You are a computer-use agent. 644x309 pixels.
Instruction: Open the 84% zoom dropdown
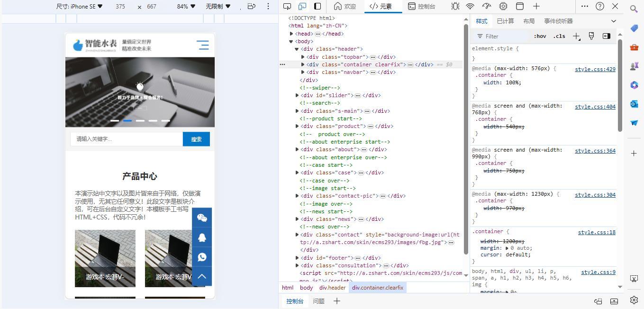(186, 7)
